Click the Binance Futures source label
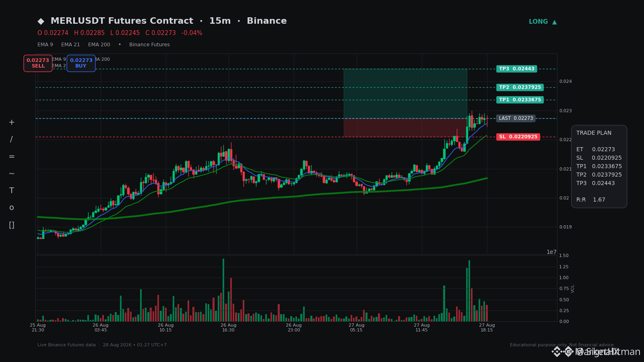This screenshot has width=644, height=362. pos(149,45)
